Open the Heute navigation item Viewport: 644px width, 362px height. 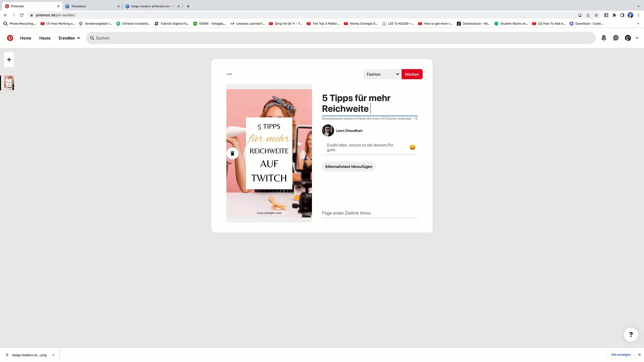pos(45,38)
